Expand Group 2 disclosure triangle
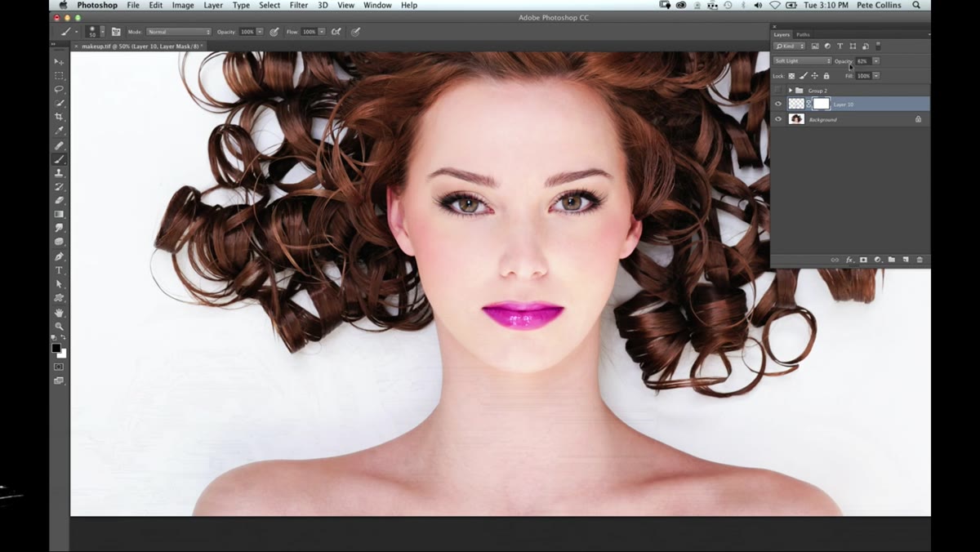This screenshot has height=552, width=980. click(x=791, y=91)
